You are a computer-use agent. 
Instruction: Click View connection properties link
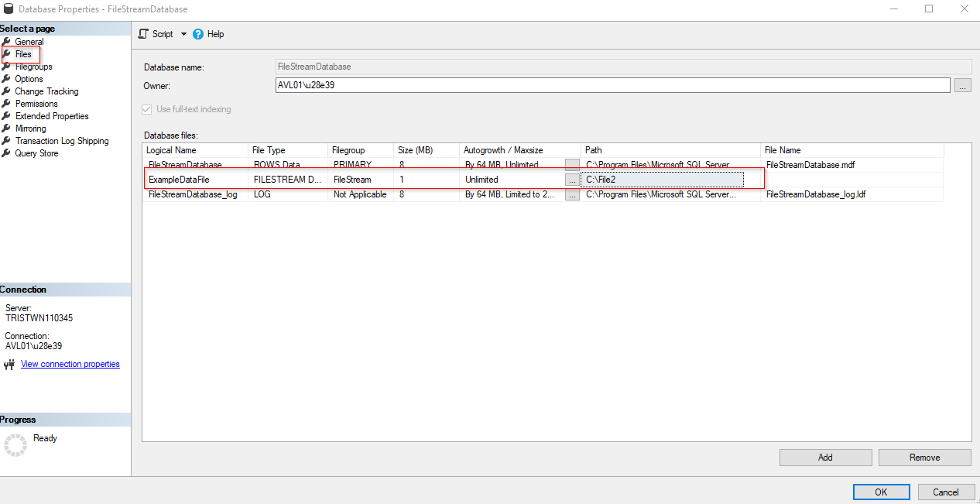(x=70, y=364)
